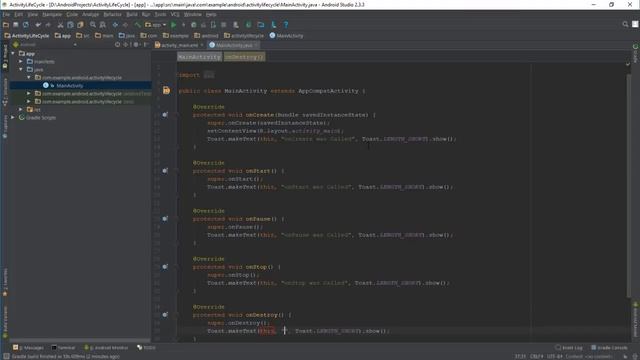Click the Cut scissors icon
This screenshot has width=640, height=360.
60,25
